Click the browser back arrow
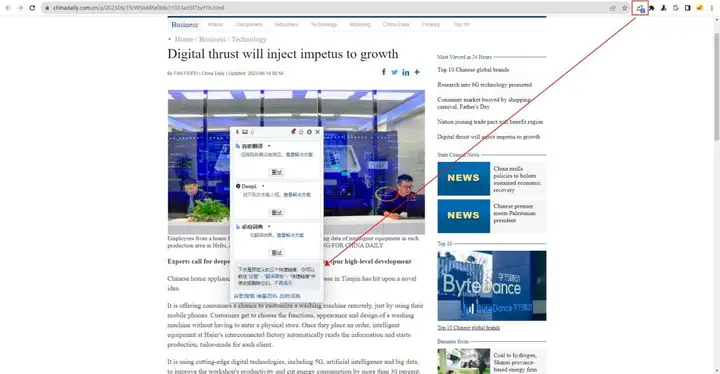The height and width of the screenshot is (374, 720). [8, 8]
